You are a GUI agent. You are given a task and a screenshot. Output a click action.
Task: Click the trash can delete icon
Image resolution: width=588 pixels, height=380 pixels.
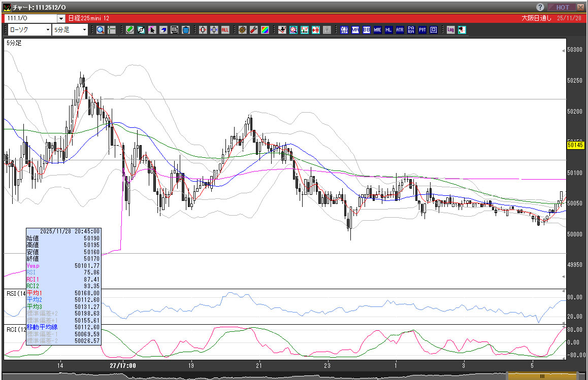(x=186, y=30)
